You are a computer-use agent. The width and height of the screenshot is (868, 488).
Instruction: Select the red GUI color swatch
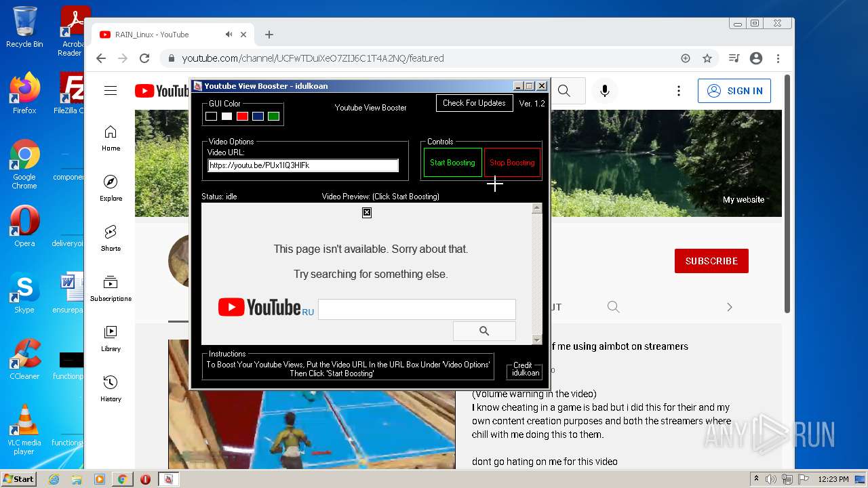click(242, 117)
